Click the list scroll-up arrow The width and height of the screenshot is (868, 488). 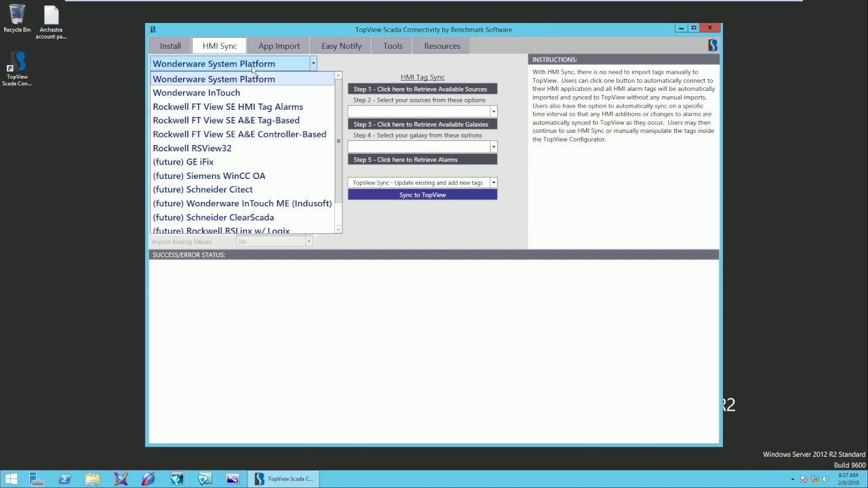338,76
